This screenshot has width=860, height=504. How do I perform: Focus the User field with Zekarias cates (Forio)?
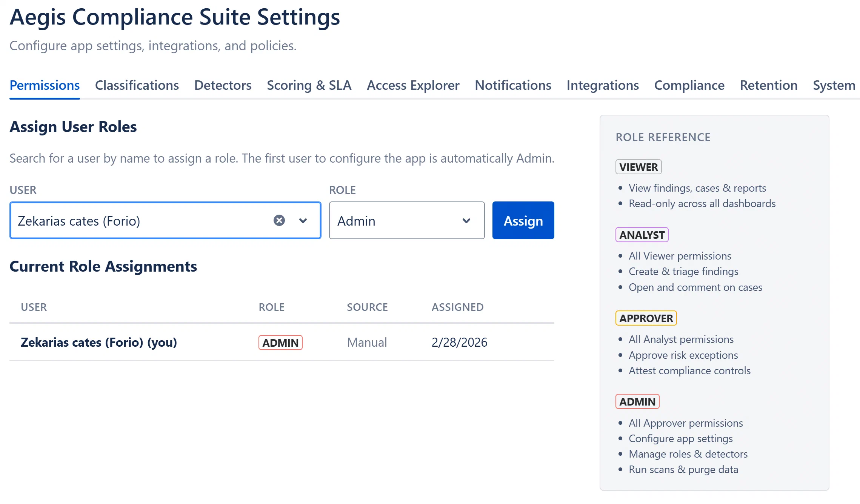(165, 220)
